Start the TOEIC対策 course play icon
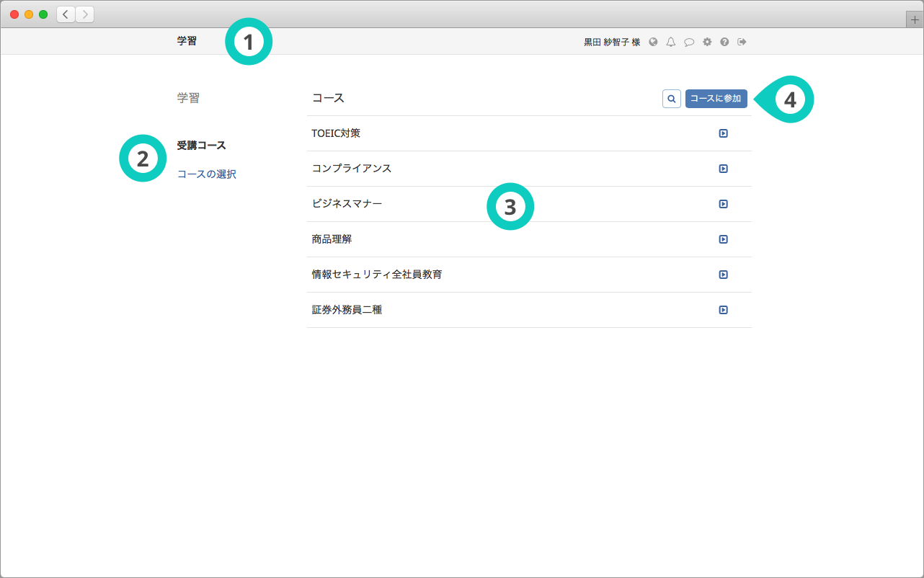This screenshot has width=924, height=578. [723, 133]
